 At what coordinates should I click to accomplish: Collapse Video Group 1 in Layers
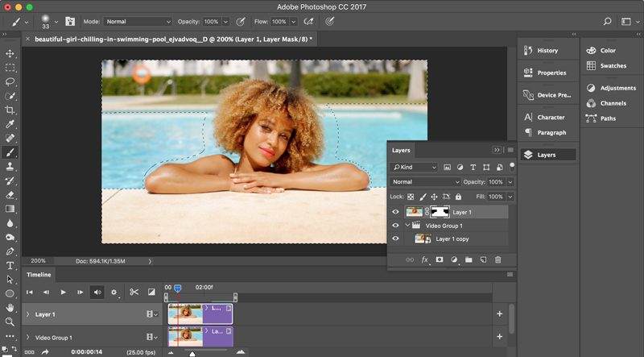[408, 226]
